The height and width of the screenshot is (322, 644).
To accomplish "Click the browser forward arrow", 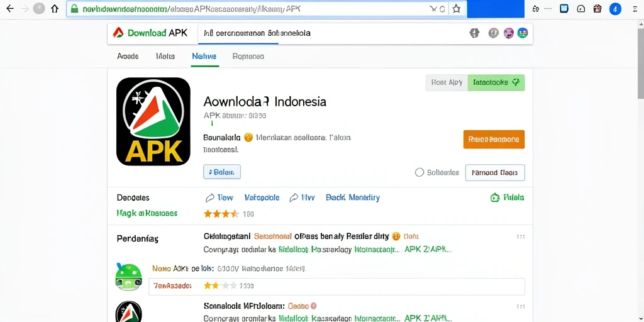I will point(25,9).
